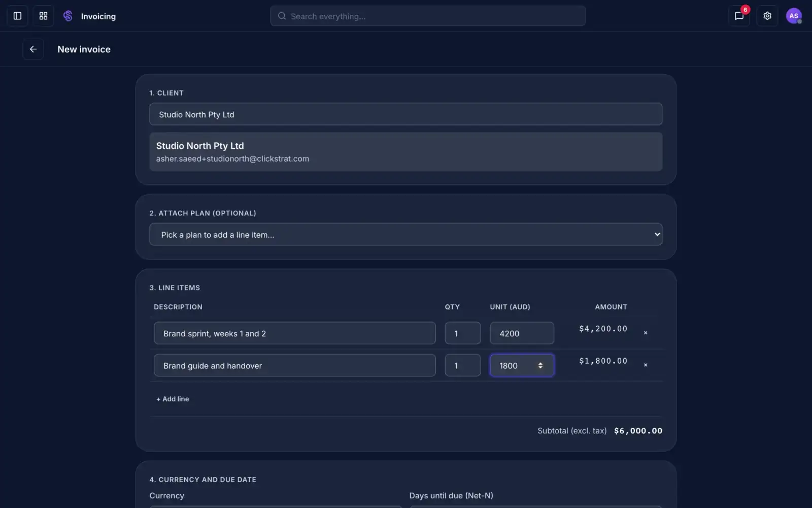The image size is (812, 508).
Task: Click the 4200 unit price field
Action: coord(522,333)
